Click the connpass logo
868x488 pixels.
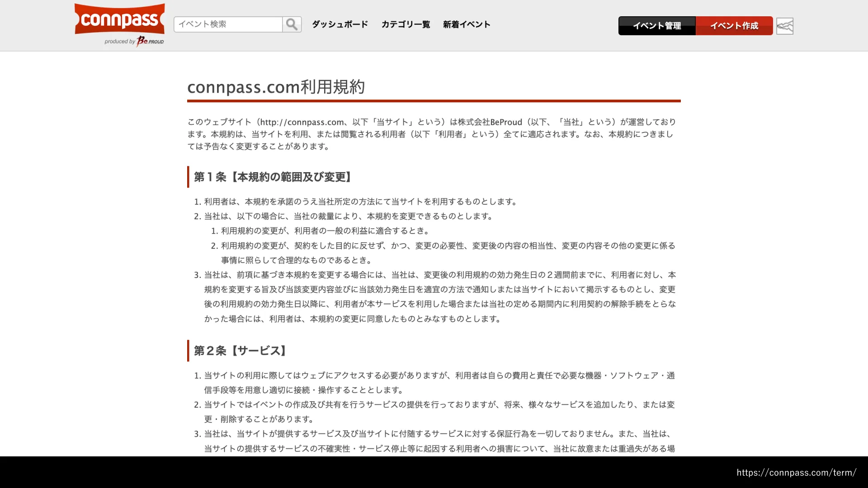click(120, 19)
